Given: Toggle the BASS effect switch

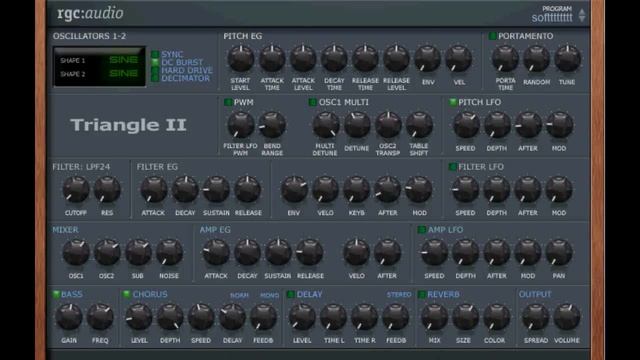Looking at the screenshot, I should [x=56, y=294].
